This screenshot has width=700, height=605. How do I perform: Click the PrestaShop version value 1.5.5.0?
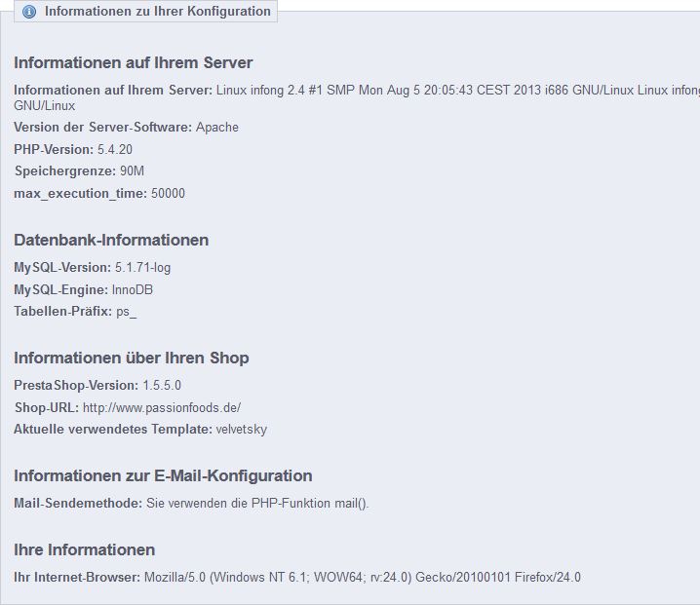[162, 385]
